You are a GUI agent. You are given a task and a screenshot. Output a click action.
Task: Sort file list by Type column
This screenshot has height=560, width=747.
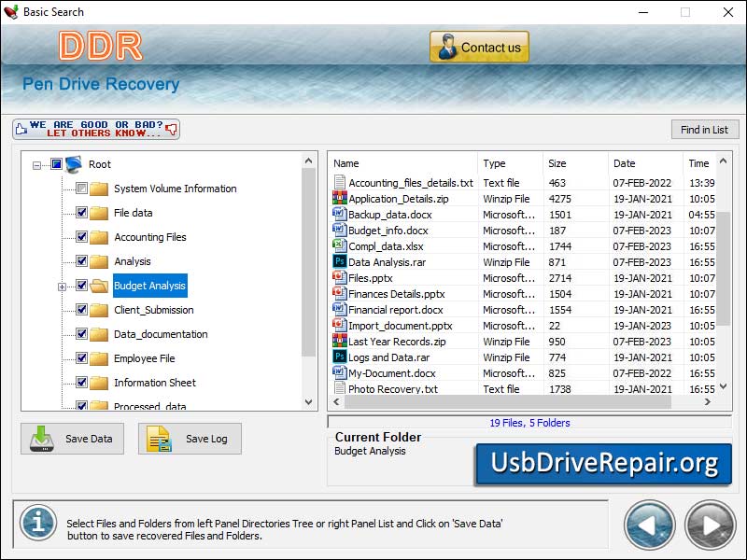tap(510, 163)
